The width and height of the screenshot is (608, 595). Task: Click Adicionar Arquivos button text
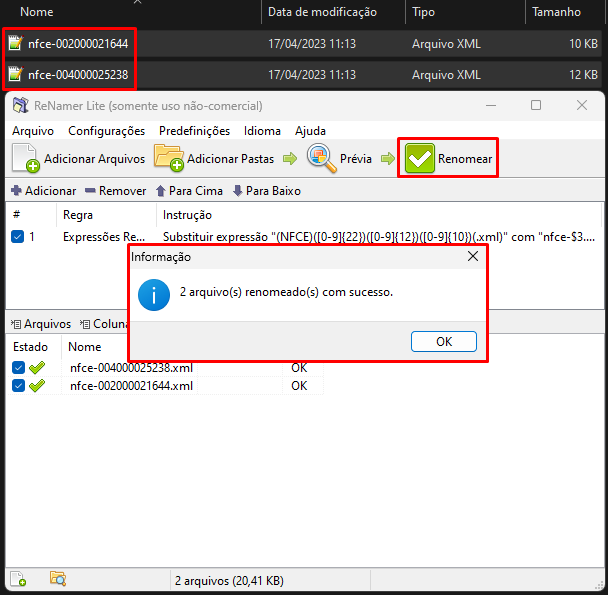(94, 159)
